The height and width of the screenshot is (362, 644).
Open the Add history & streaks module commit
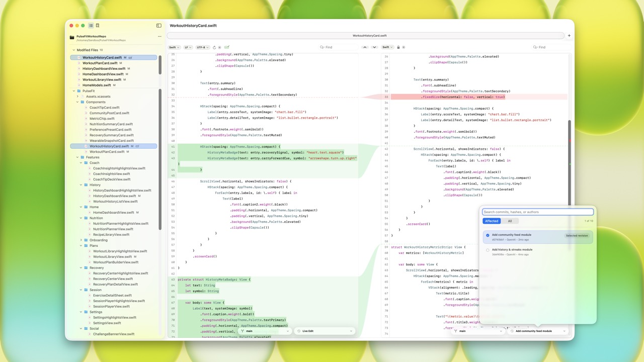point(538,252)
